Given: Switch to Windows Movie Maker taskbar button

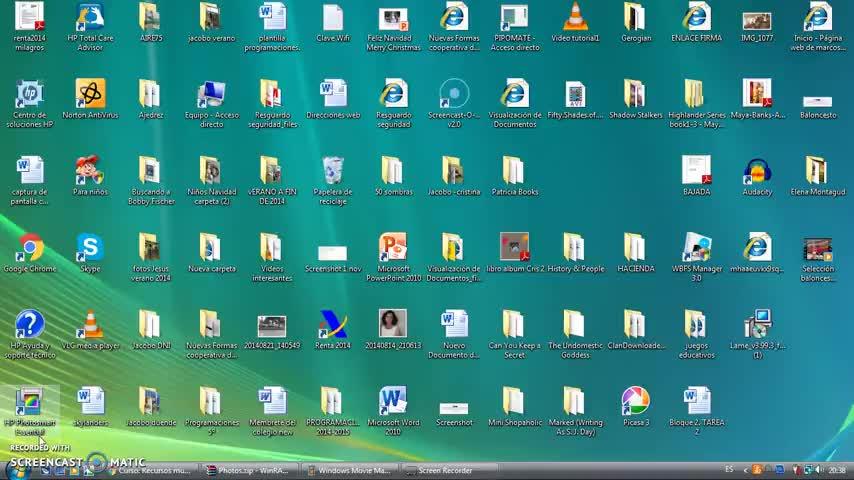Looking at the screenshot, I should 352,470.
